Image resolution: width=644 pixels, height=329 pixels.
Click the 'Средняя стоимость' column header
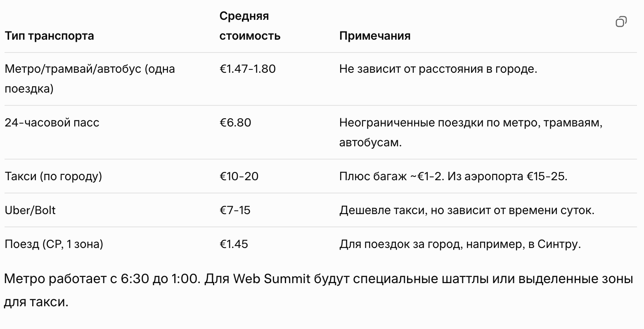pyautogui.click(x=250, y=26)
